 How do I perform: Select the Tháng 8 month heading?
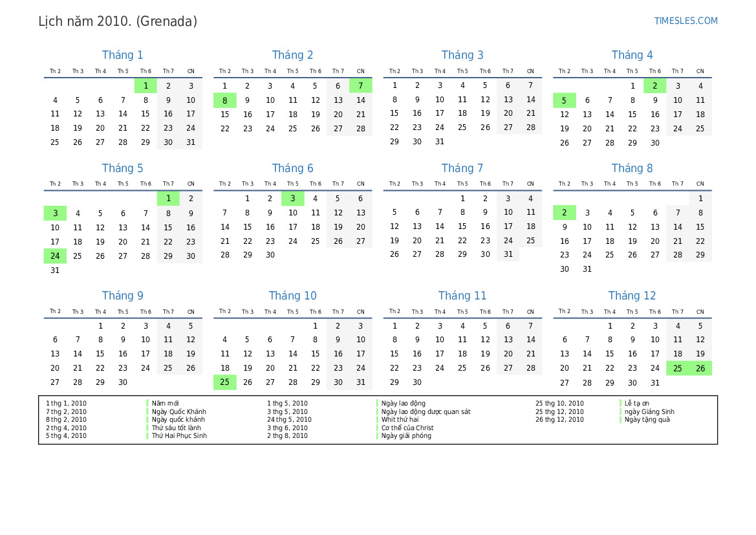(632, 168)
